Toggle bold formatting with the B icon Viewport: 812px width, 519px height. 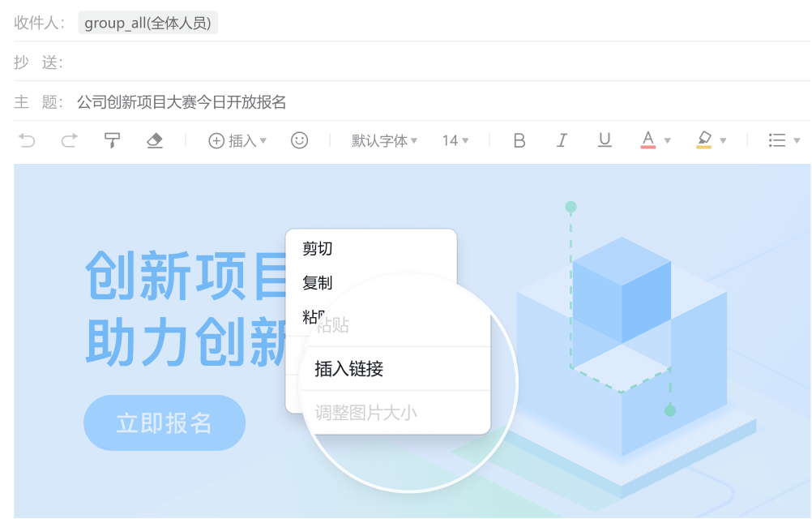[519, 140]
